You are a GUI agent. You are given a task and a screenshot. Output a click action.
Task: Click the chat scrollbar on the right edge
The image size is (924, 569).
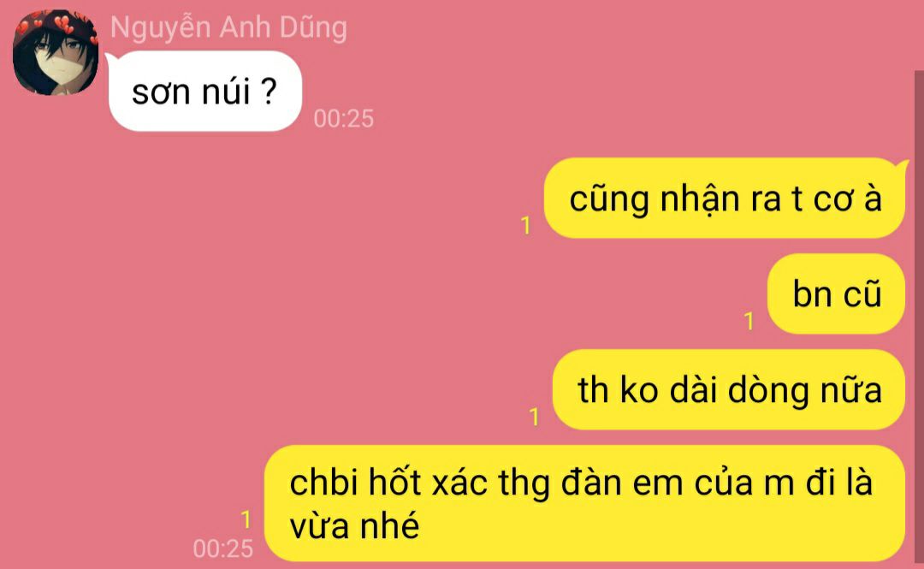(919, 318)
